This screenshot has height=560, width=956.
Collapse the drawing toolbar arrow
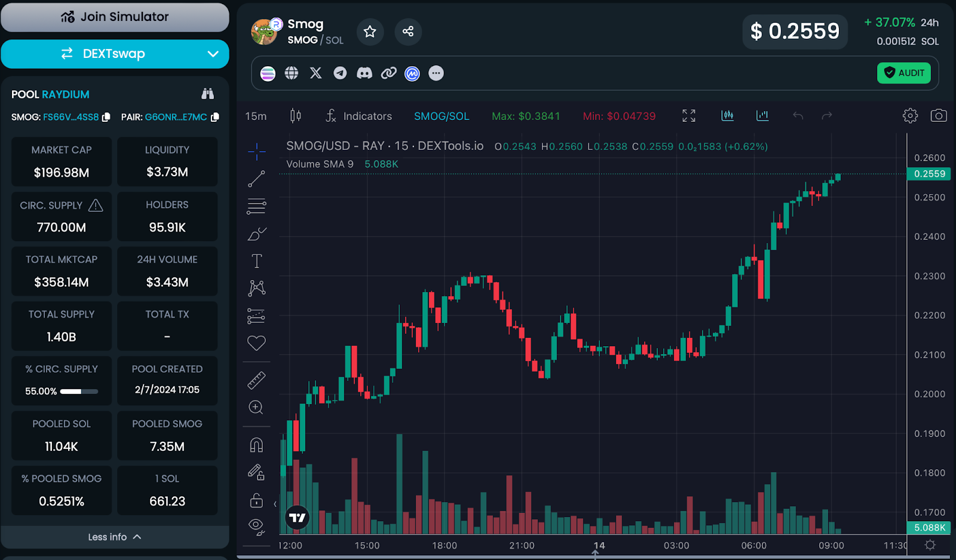(275, 504)
